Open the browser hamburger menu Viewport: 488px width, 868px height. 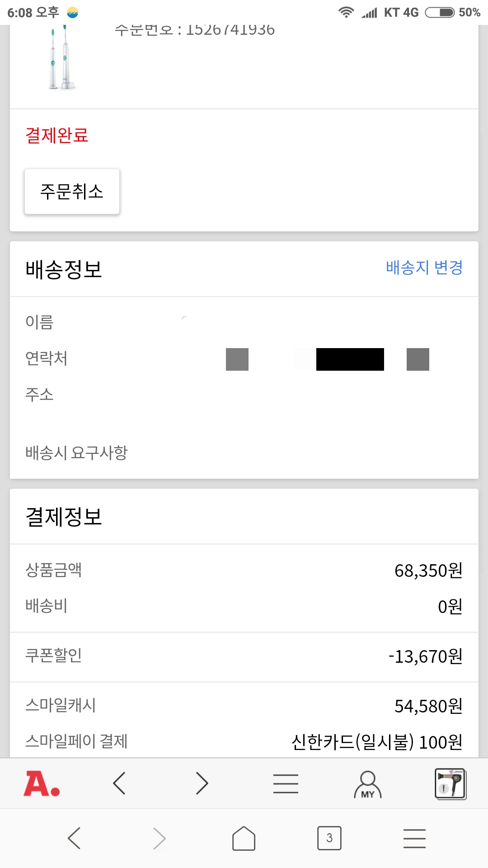414,839
